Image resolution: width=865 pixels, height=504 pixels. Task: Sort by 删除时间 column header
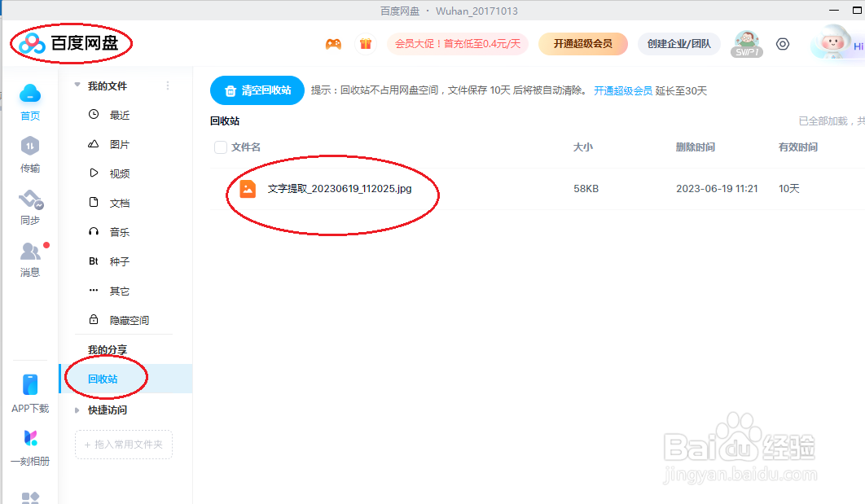(x=696, y=147)
